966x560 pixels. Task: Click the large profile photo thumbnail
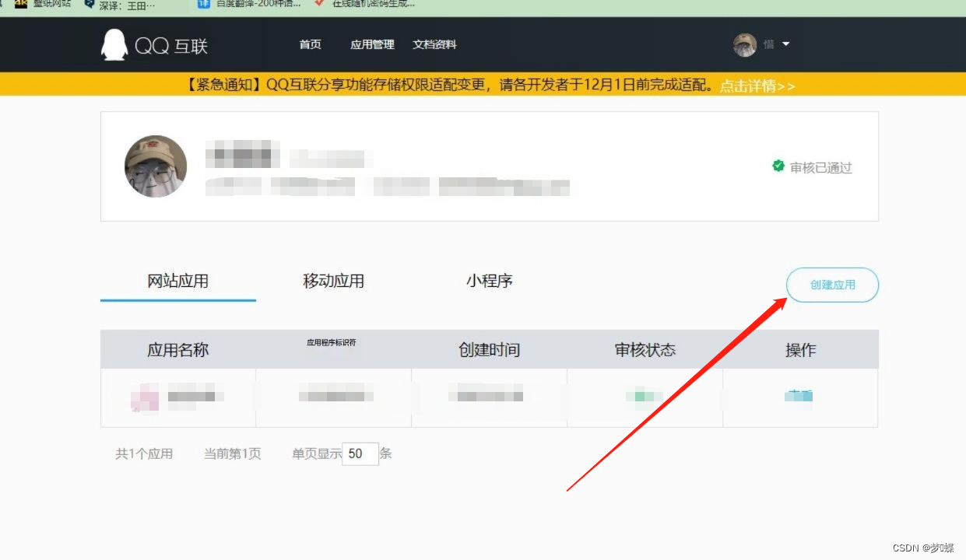(156, 166)
